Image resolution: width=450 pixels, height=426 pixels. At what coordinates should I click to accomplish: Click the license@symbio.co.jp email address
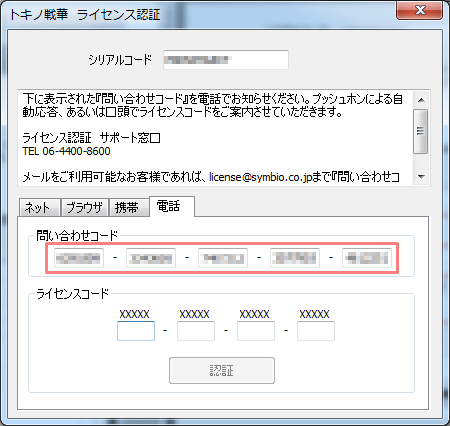click(261, 177)
